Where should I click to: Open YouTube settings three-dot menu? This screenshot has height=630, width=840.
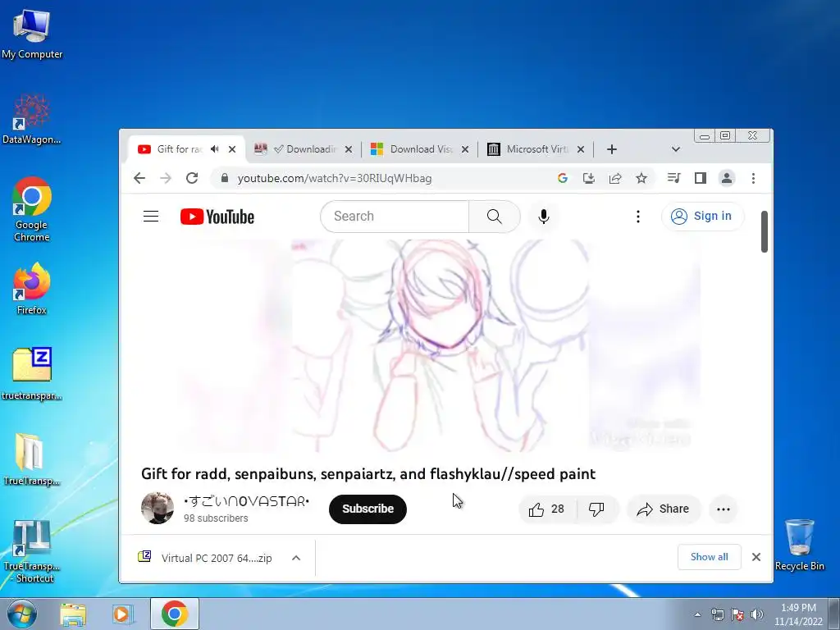[x=637, y=217]
